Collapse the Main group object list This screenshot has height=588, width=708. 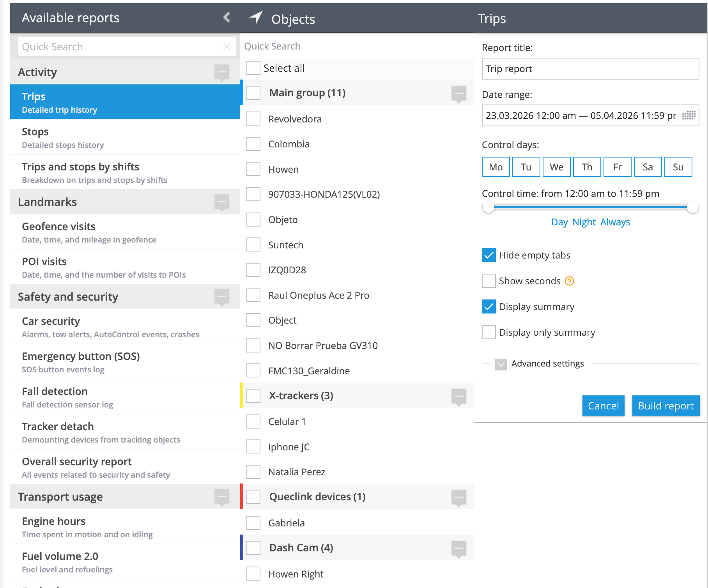click(459, 94)
